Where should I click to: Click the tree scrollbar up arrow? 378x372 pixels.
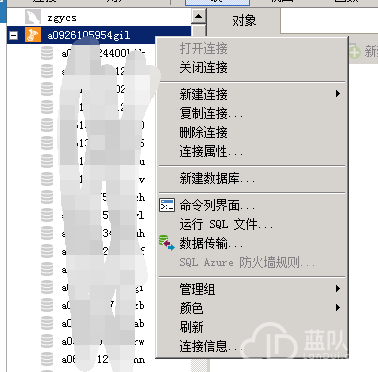point(199,16)
